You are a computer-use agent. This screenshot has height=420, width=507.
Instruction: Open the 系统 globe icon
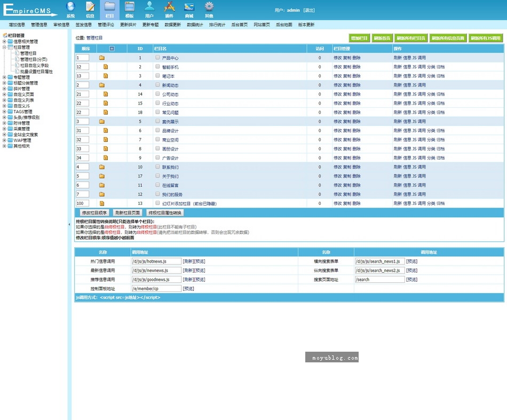coord(70,6)
